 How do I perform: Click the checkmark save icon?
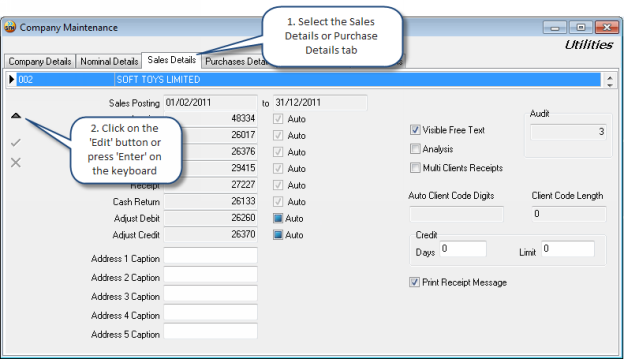click(x=16, y=142)
